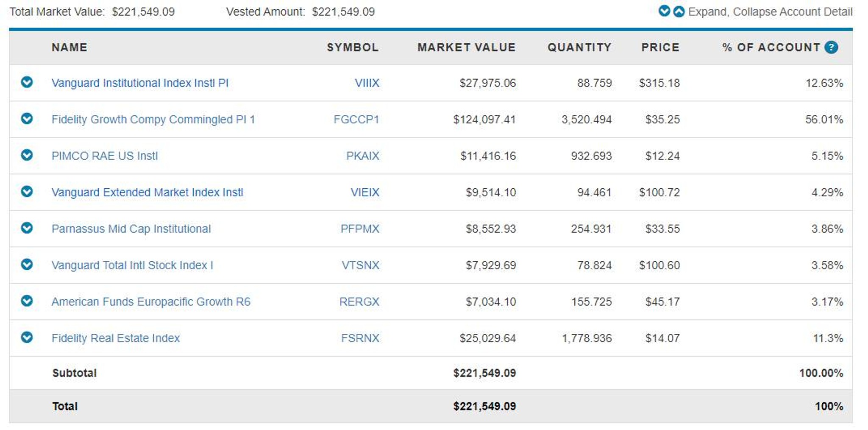Expand the Parnassus Mid Cap Institutional row
868x430 pixels.
pos(27,228)
